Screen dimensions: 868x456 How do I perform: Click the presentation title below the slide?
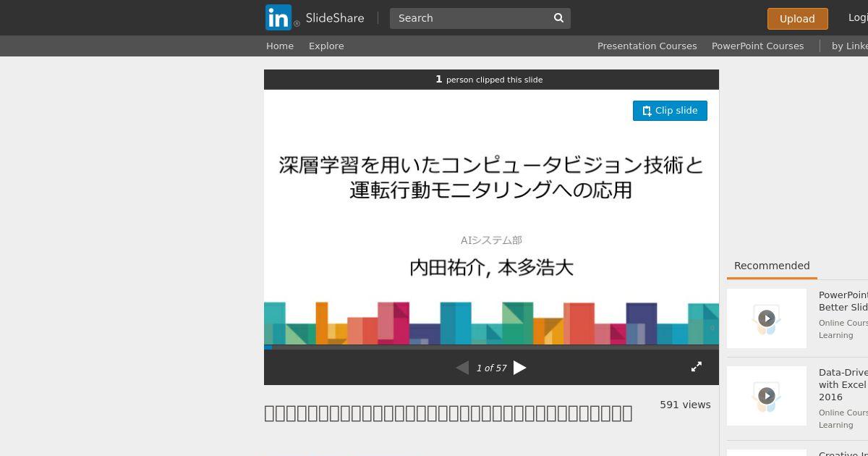tap(448, 413)
